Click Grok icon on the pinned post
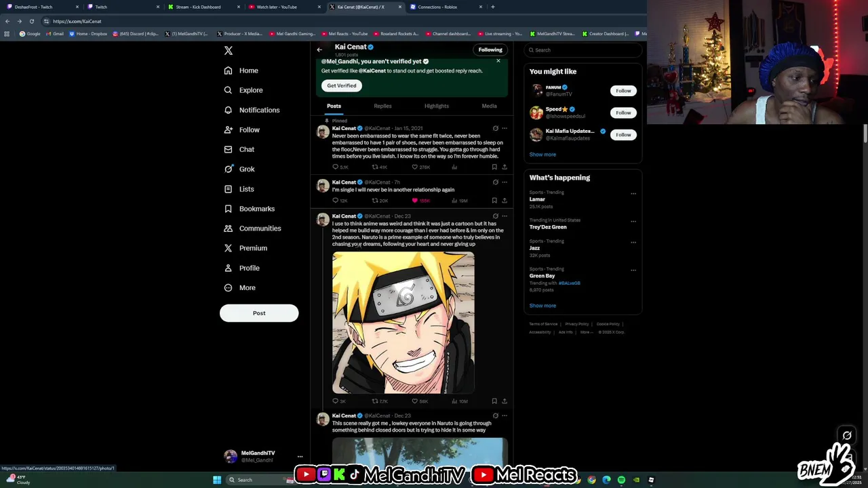868x488 pixels. pos(496,128)
